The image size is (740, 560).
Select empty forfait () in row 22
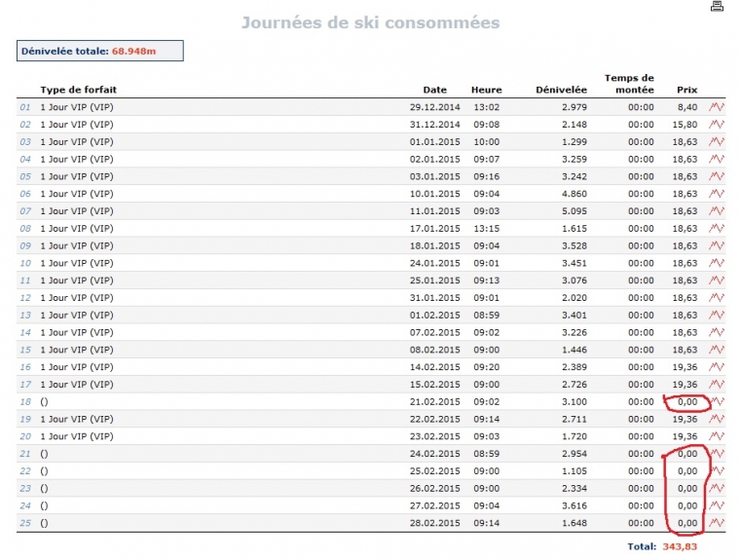pyautogui.click(x=44, y=471)
